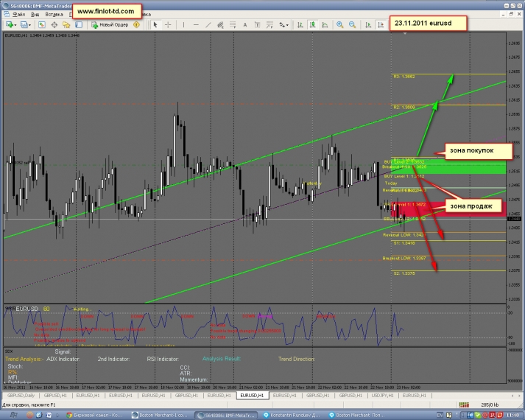Switch to Chrome Биржевой канал taskbar window
This screenshot has width=525, height=420.
pyautogui.click(x=95, y=416)
